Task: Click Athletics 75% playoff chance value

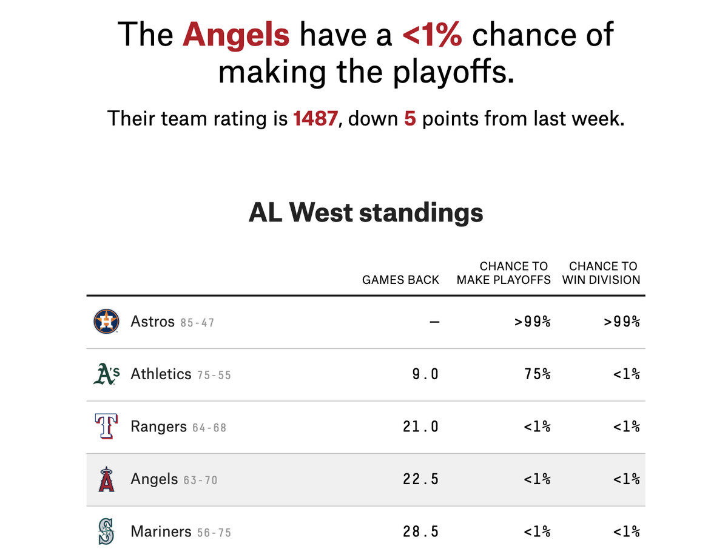Action: pyautogui.click(x=538, y=374)
